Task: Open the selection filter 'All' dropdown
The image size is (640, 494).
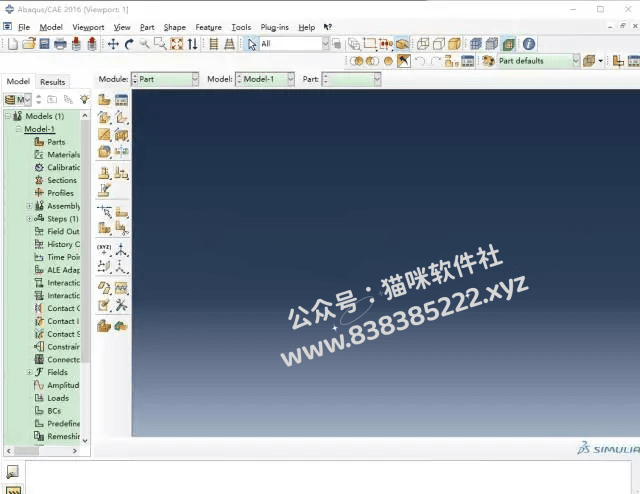Action: (x=294, y=44)
